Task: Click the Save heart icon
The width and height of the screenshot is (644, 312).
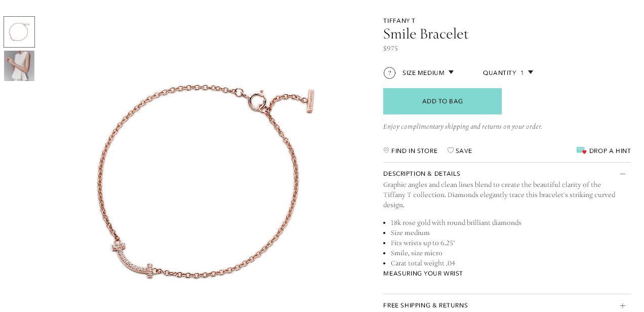Action: [x=450, y=150]
